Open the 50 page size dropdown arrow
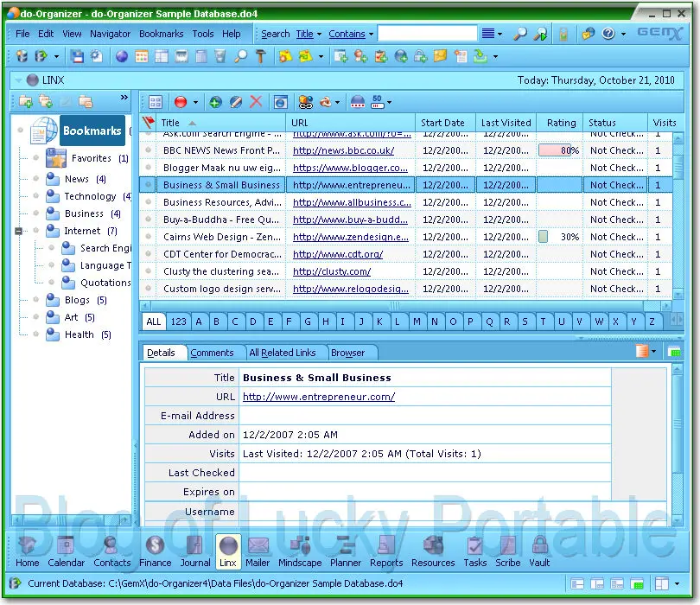The height and width of the screenshot is (605, 700). [389, 103]
